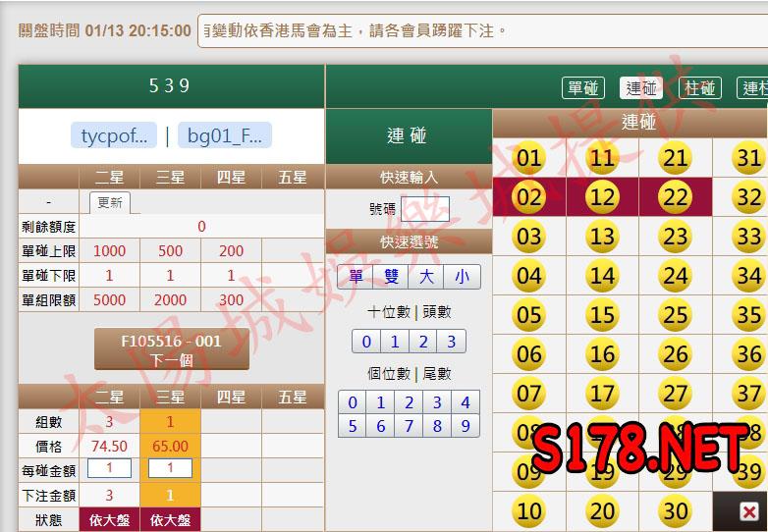
Task: Edit 每碰金額 field for 三星
Action: pyautogui.click(x=170, y=468)
